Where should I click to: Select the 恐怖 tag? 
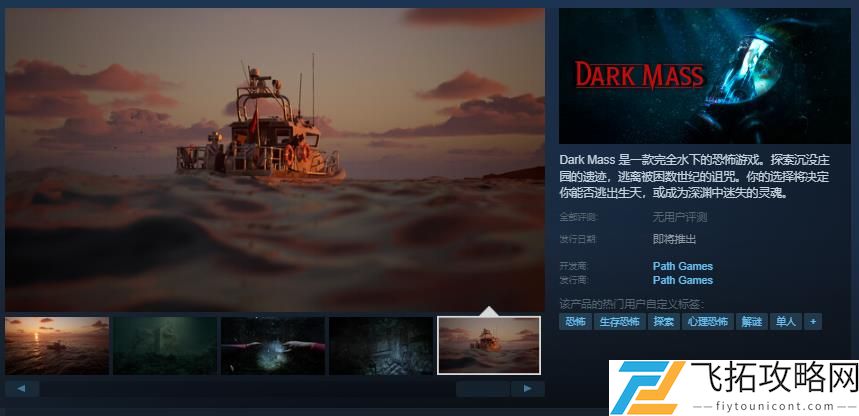click(x=575, y=322)
